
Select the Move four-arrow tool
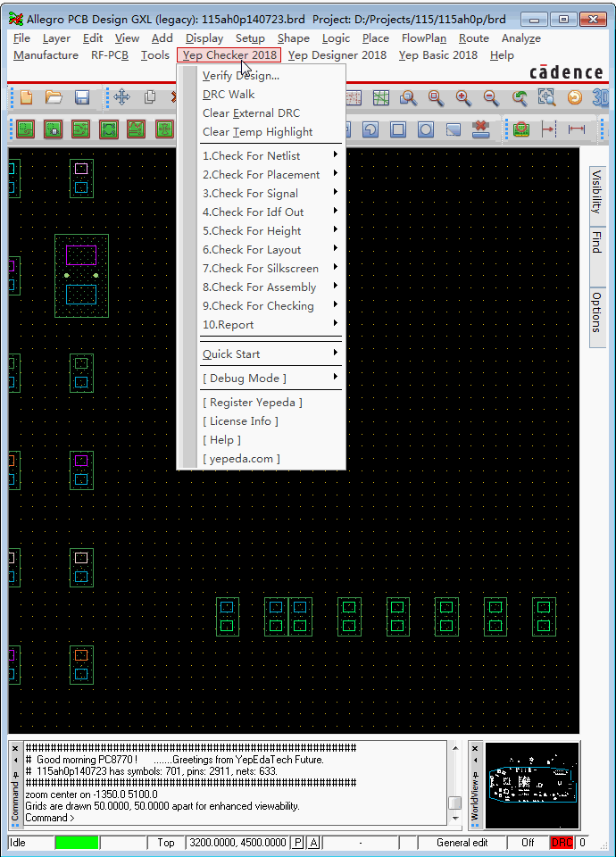pos(122,98)
